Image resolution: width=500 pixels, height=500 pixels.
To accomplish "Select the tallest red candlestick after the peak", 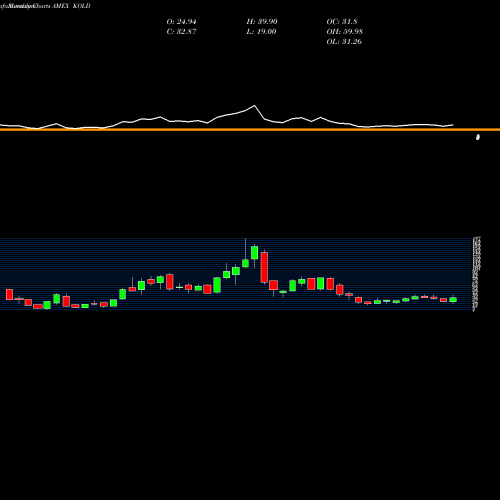I will pyautogui.click(x=264, y=267).
